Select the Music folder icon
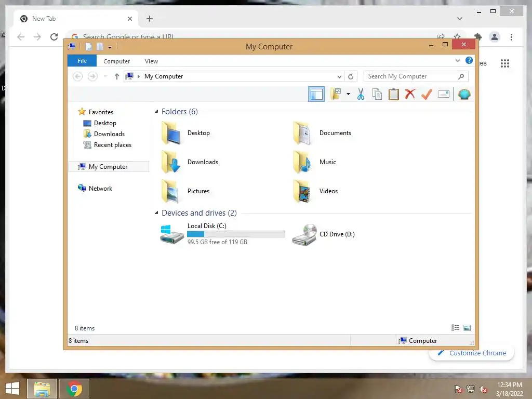Image resolution: width=532 pixels, height=399 pixels. click(302, 162)
